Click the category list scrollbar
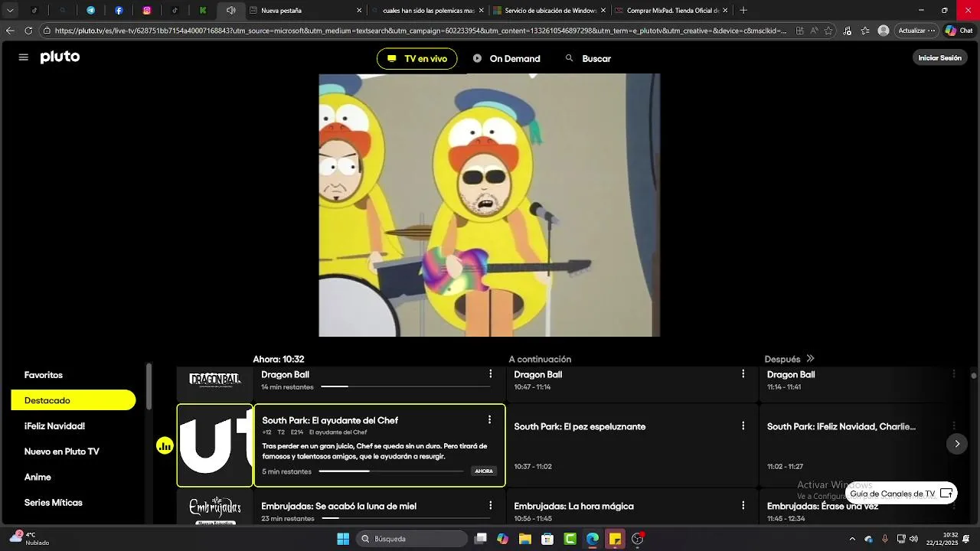The width and height of the screenshot is (980, 551). (x=149, y=387)
